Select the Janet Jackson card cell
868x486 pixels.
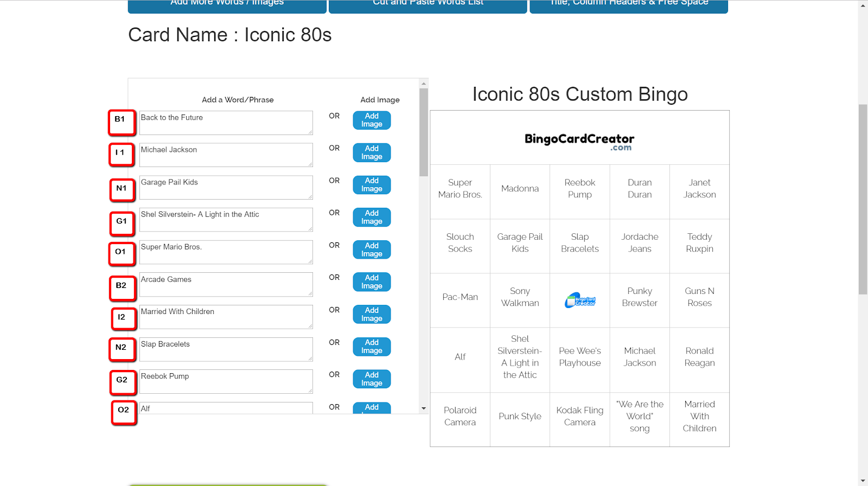[x=700, y=192]
